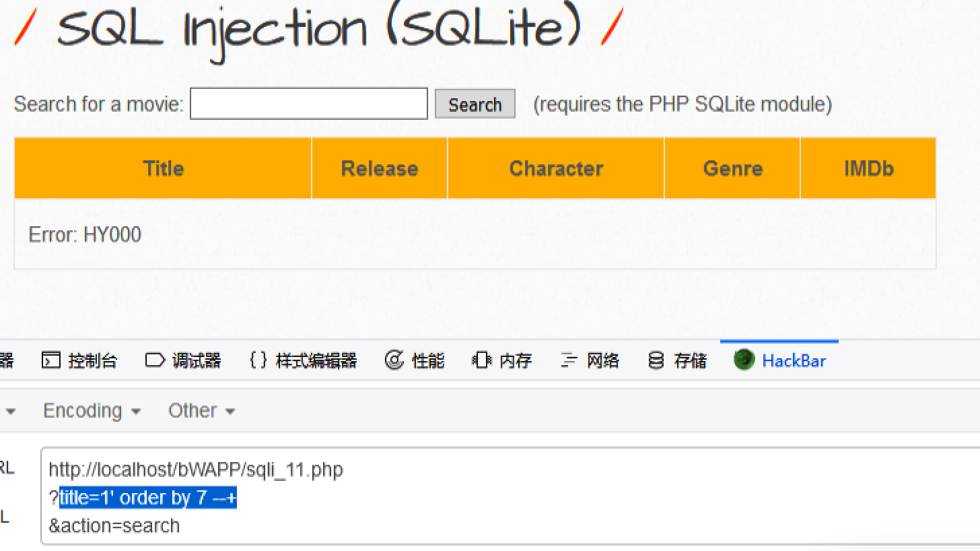The image size is (980, 551).
Task: Click the storage database icon
Action: tap(656, 361)
